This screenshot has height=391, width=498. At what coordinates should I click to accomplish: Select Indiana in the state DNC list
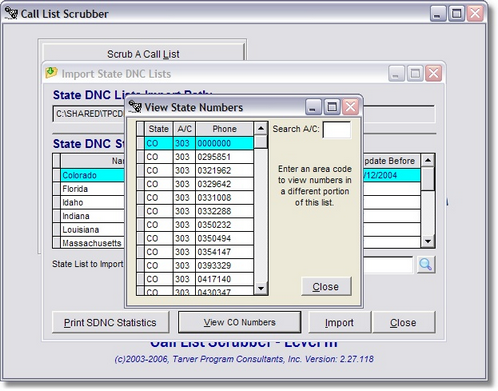[92, 216]
